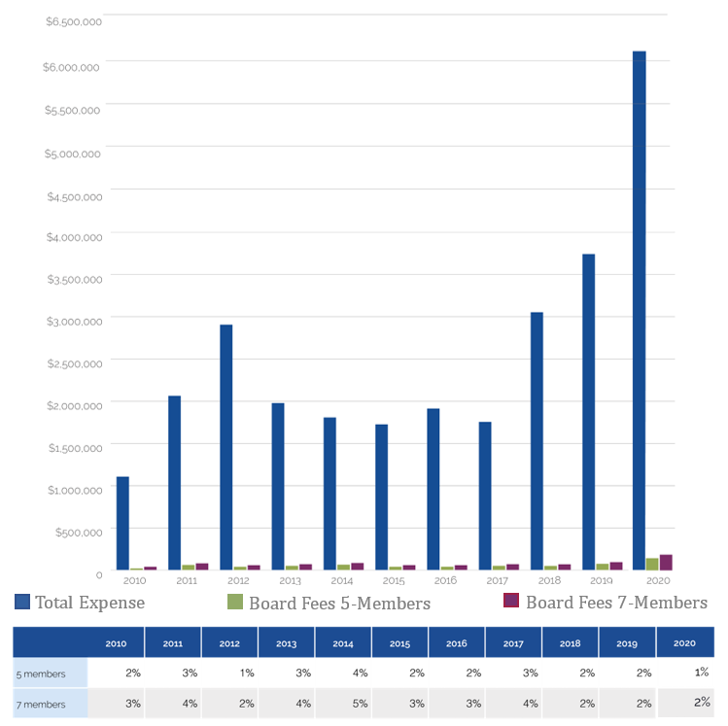Click the 2014 column header in table
728x726 pixels.
point(343,643)
